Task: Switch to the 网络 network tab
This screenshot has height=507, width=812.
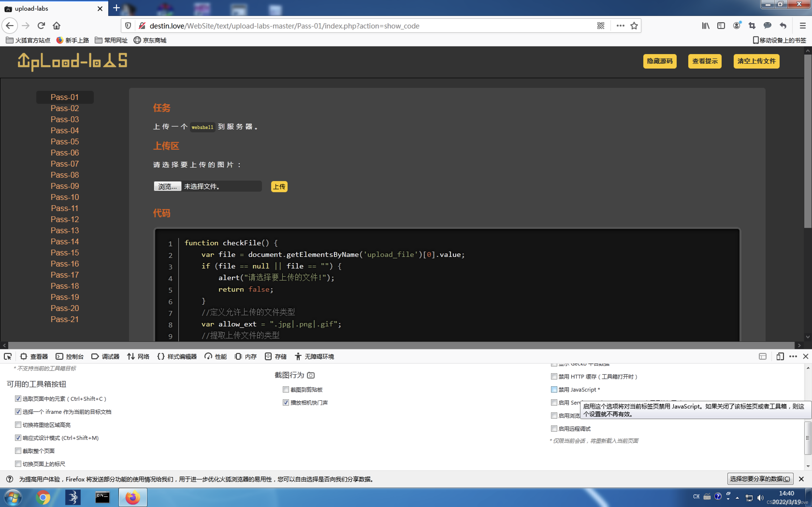Action: point(138,356)
